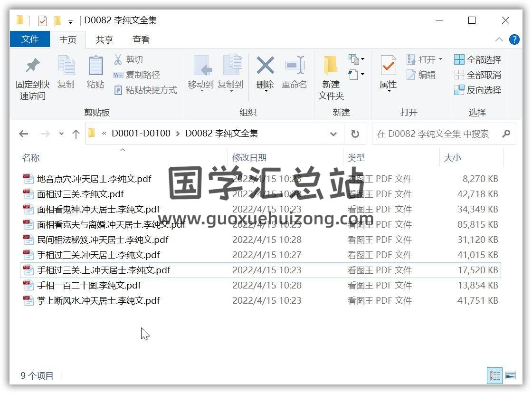Go back with the left arrow

pos(24,134)
